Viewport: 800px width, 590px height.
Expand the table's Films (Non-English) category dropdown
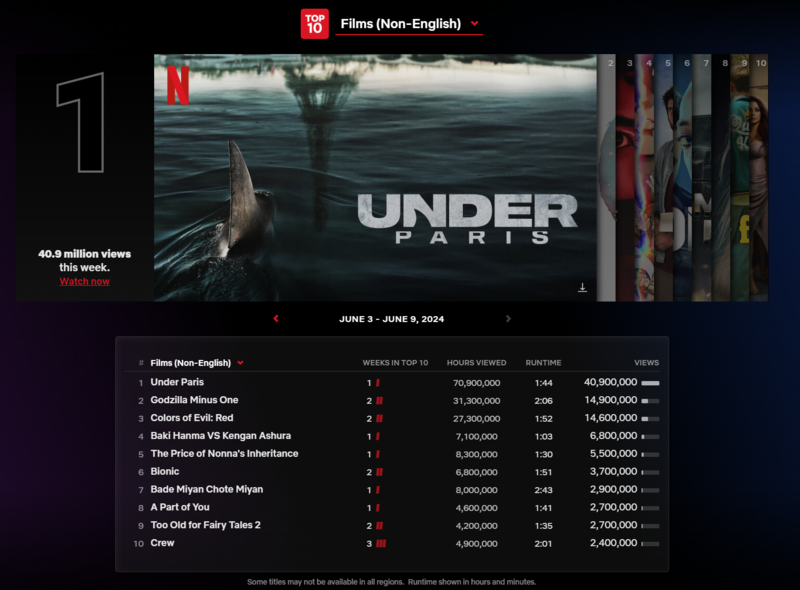[196, 363]
